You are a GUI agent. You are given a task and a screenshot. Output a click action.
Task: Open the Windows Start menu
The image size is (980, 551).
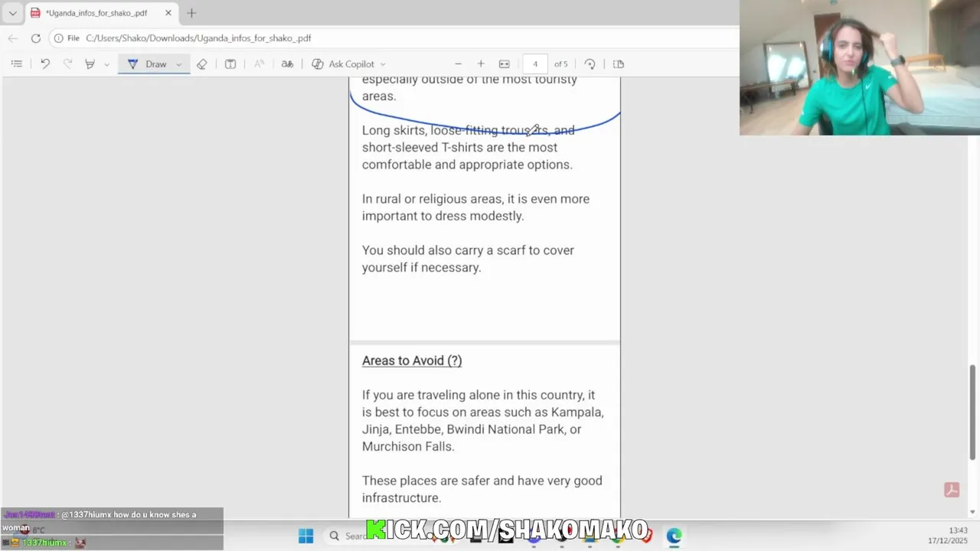pyautogui.click(x=306, y=536)
